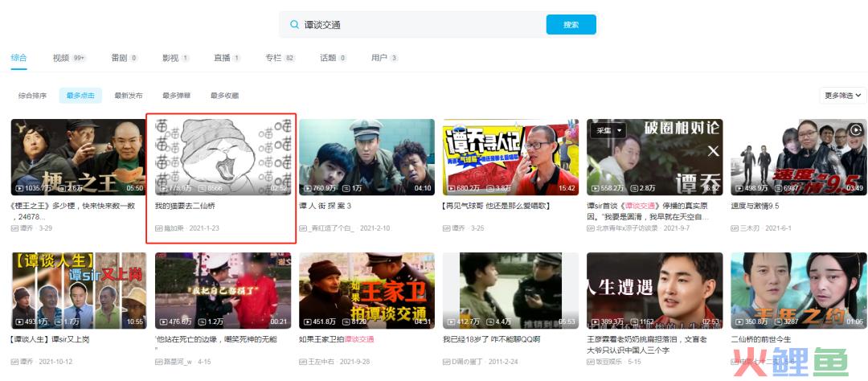Click uploader 三木刃

pos(750,228)
